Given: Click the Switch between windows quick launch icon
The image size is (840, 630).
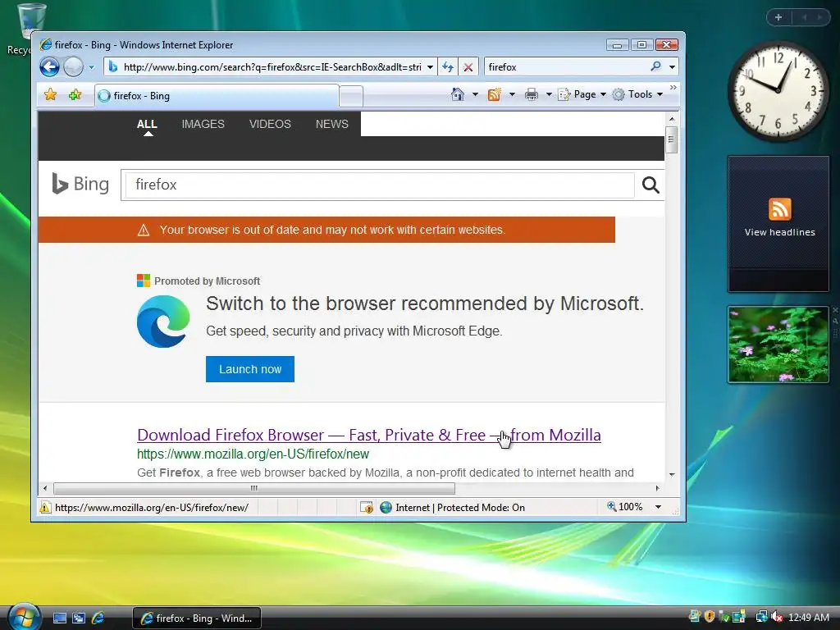Looking at the screenshot, I should click(79, 619).
